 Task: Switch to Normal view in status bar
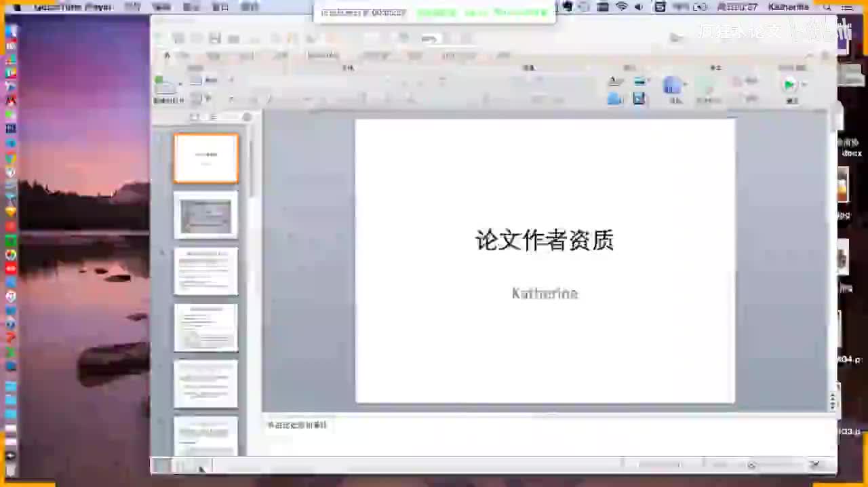pos(162,465)
